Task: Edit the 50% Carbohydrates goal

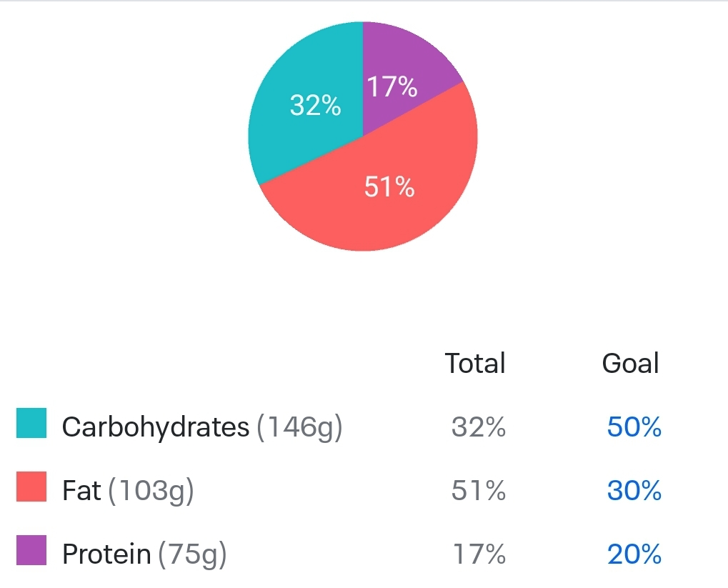Action: click(634, 427)
